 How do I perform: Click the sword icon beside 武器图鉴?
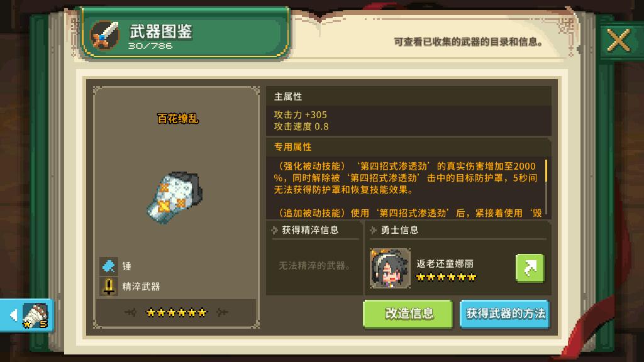click(x=105, y=35)
